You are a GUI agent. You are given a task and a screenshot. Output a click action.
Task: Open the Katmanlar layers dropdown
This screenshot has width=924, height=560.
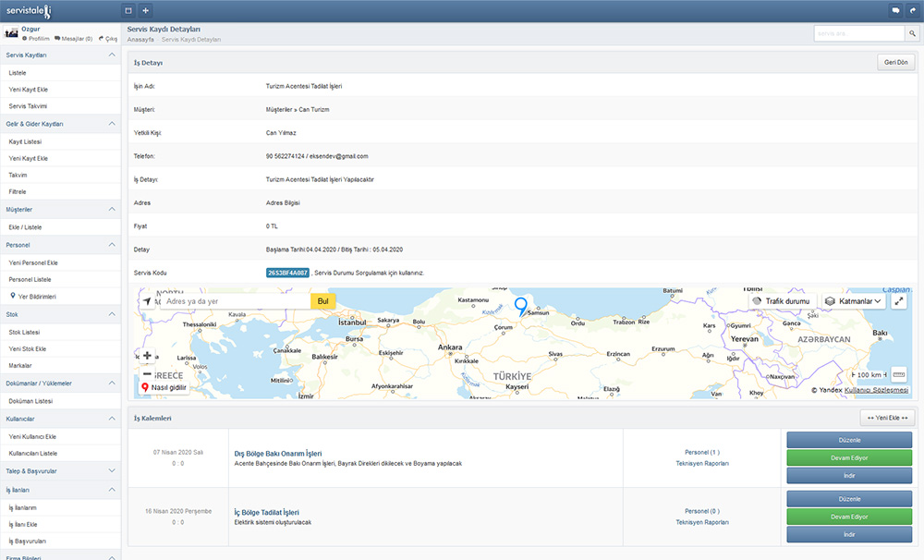click(854, 301)
